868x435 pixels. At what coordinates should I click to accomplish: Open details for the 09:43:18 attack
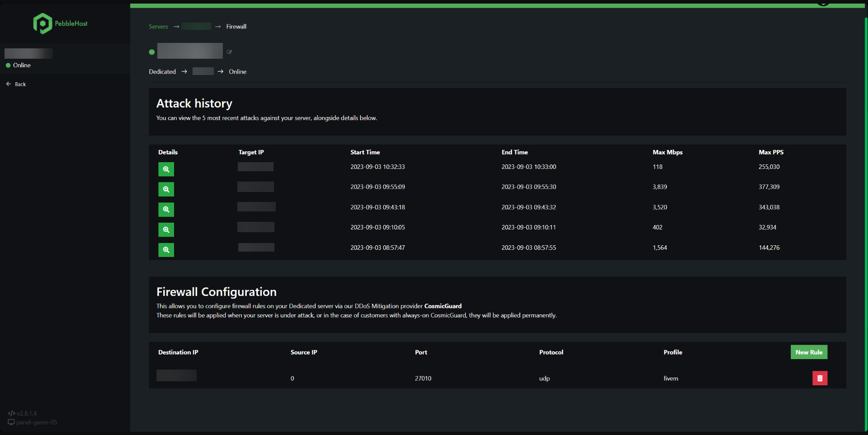[x=166, y=210]
